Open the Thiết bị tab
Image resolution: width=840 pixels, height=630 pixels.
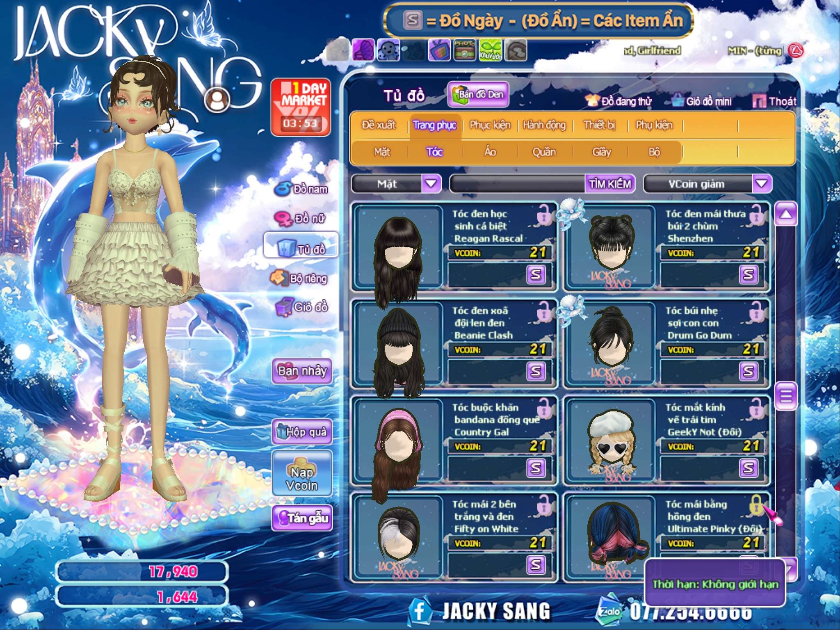tap(600, 125)
